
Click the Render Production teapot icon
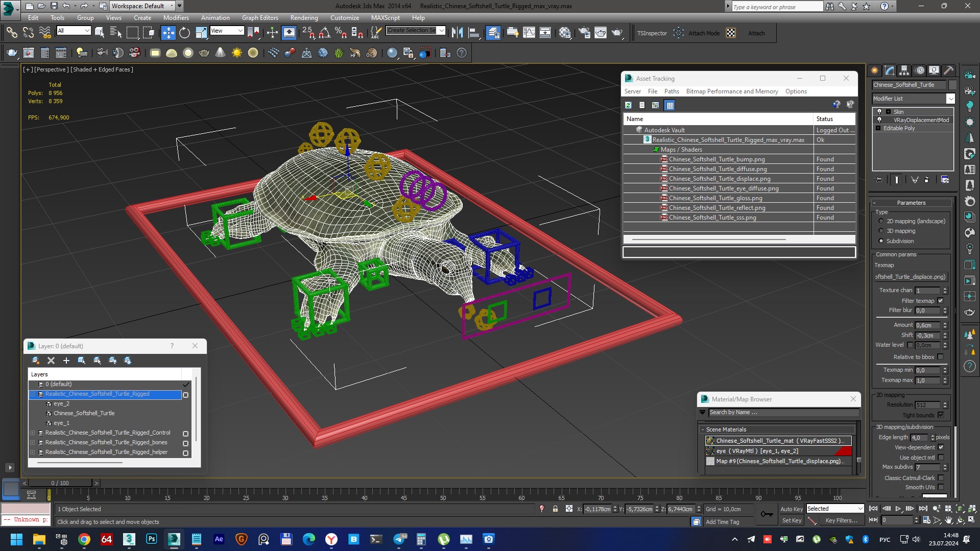[617, 33]
